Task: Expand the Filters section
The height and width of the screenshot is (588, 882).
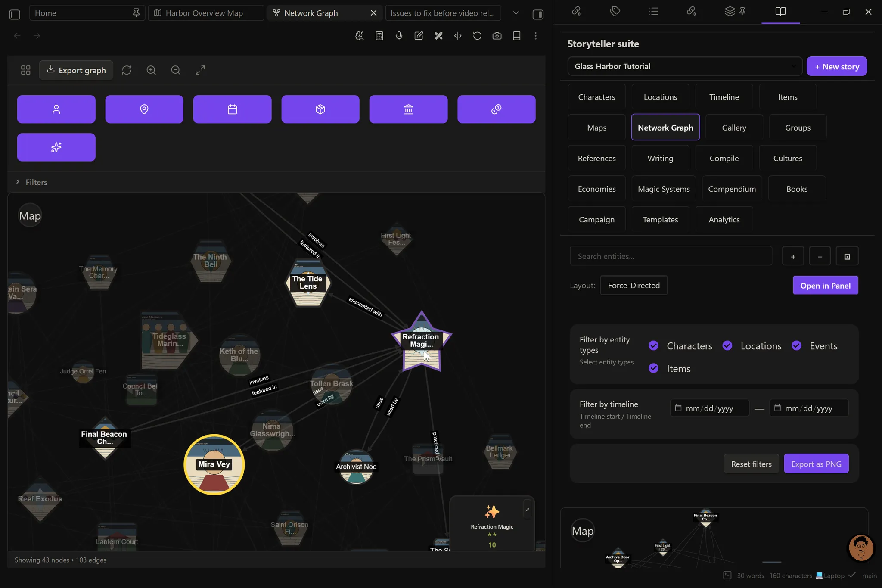Action: point(31,182)
